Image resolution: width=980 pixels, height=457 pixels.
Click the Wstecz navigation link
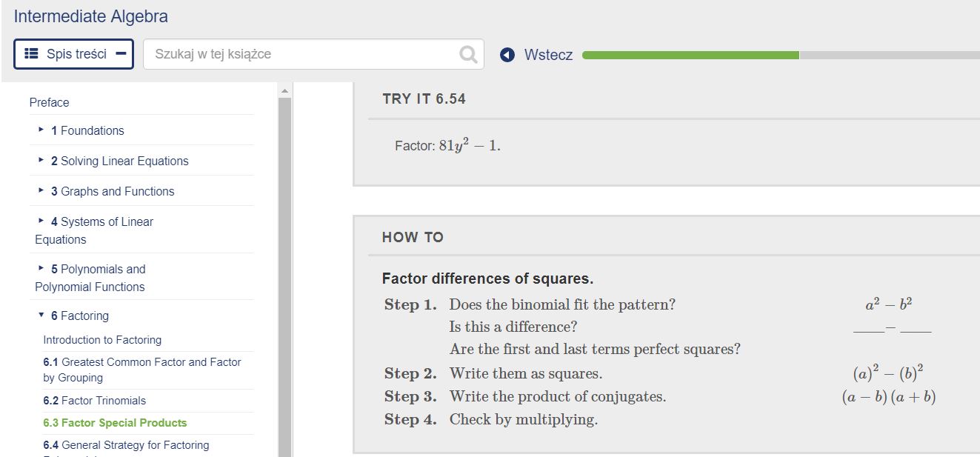pos(548,53)
